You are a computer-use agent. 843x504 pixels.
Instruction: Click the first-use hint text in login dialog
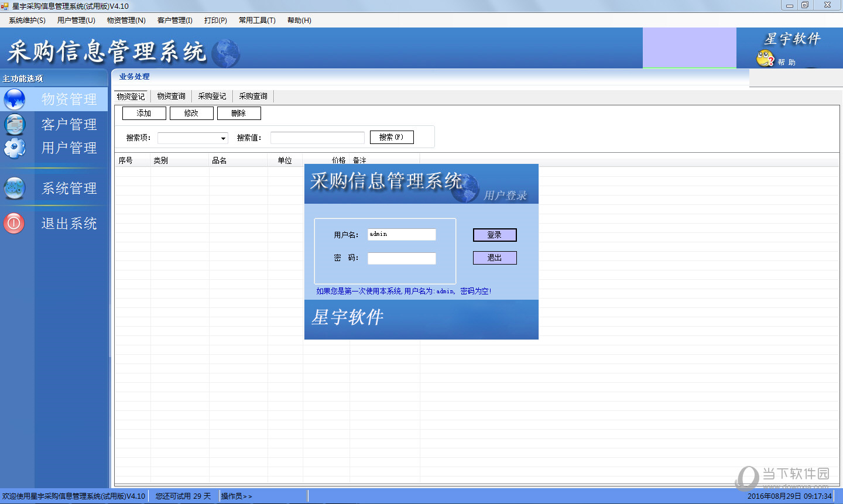coord(404,291)
